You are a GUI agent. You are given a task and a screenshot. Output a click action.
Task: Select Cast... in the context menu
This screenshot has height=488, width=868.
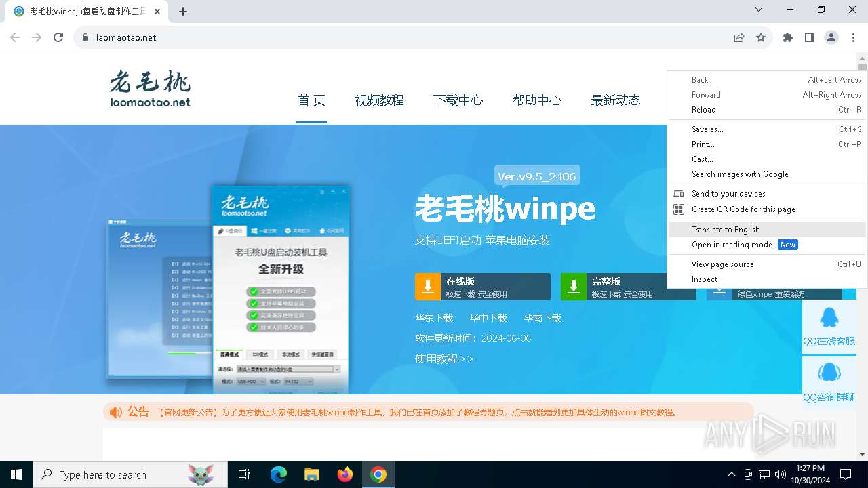tap(767, 159)
